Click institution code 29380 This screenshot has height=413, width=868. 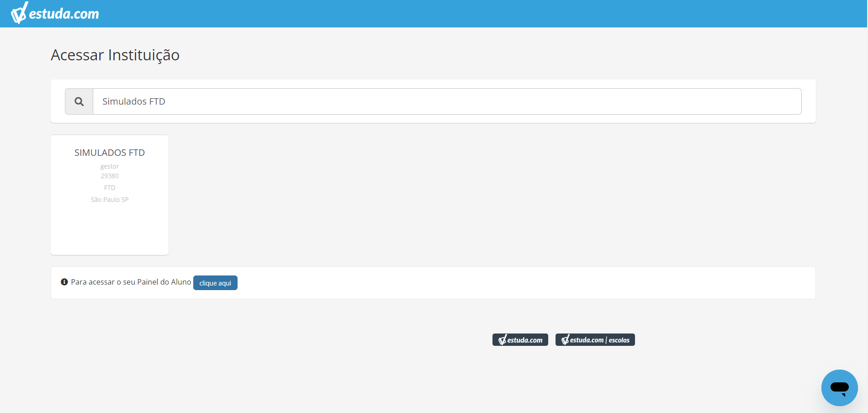coord(110,176)
